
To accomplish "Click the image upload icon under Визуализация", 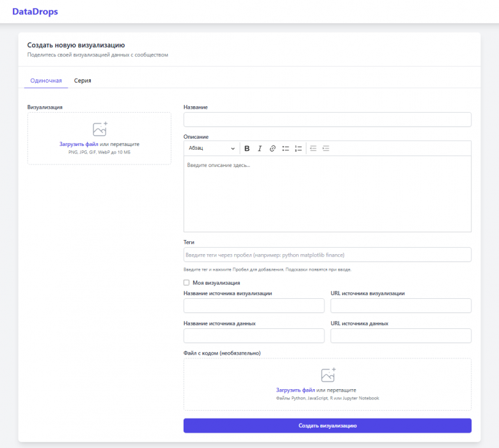I will 100,129.
